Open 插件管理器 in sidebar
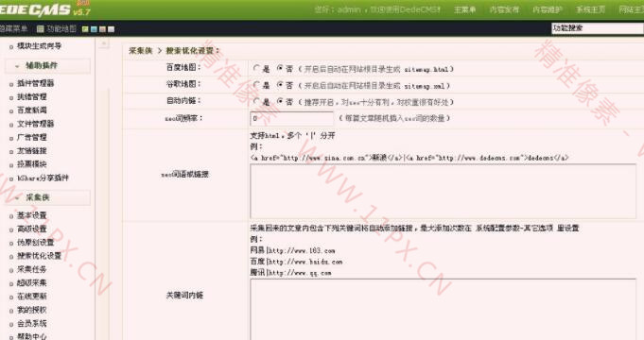The height and width of the screenshot is (340, 644). pyautogui.click(x=35, y=83)
